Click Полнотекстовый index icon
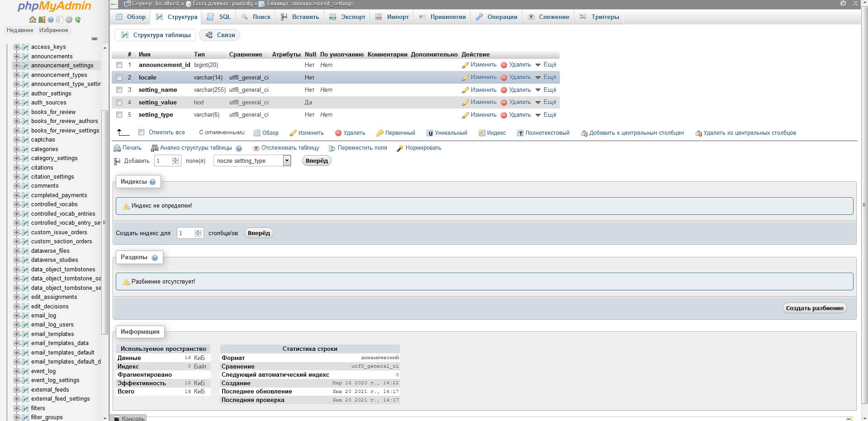868x421 pixels. pyautogui.click(x=520, y=133)
